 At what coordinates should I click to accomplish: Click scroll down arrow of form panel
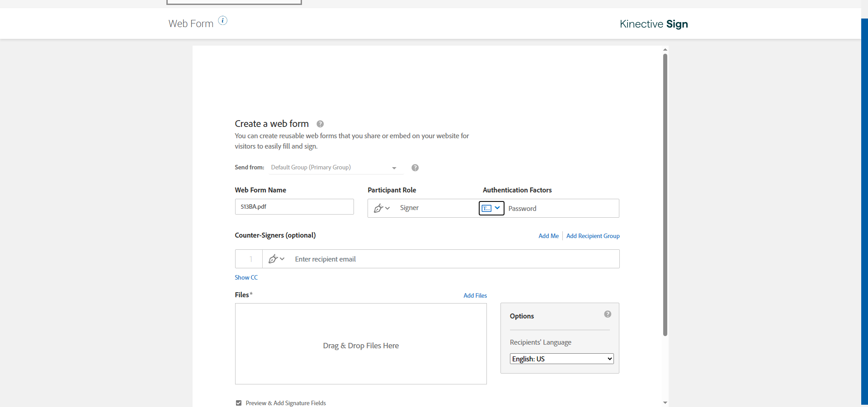665,402
